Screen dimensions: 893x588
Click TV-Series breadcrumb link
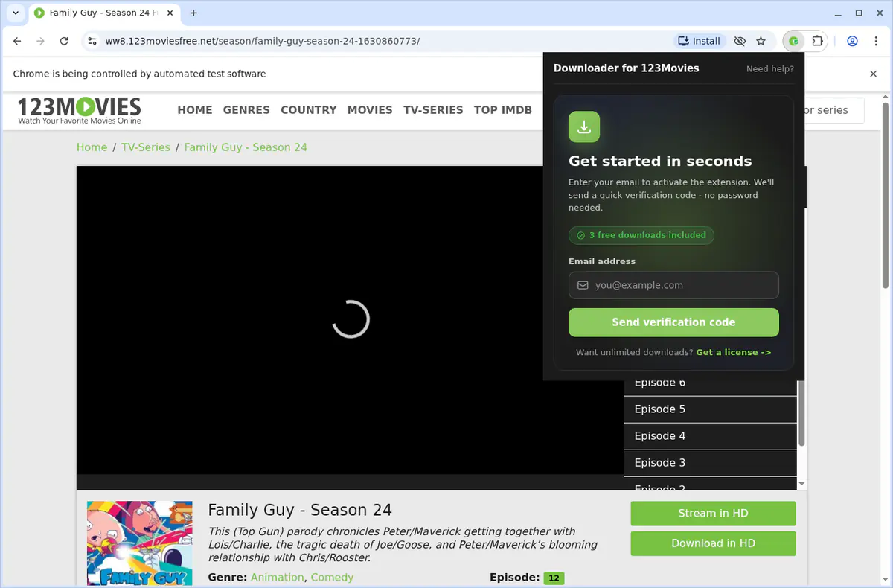146,147
